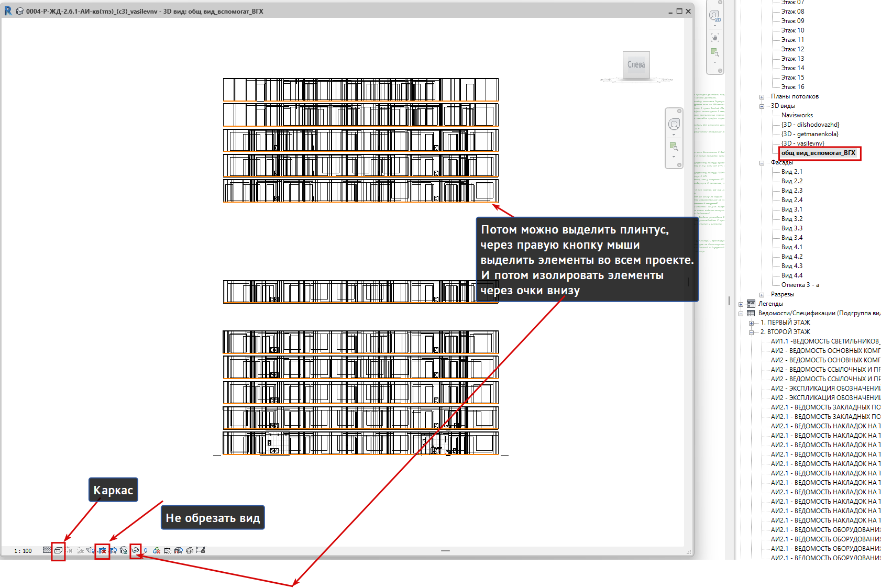Open elevation Вид 4.4
The height and width of the screenshot is (588, 881).
pos(791,275)
